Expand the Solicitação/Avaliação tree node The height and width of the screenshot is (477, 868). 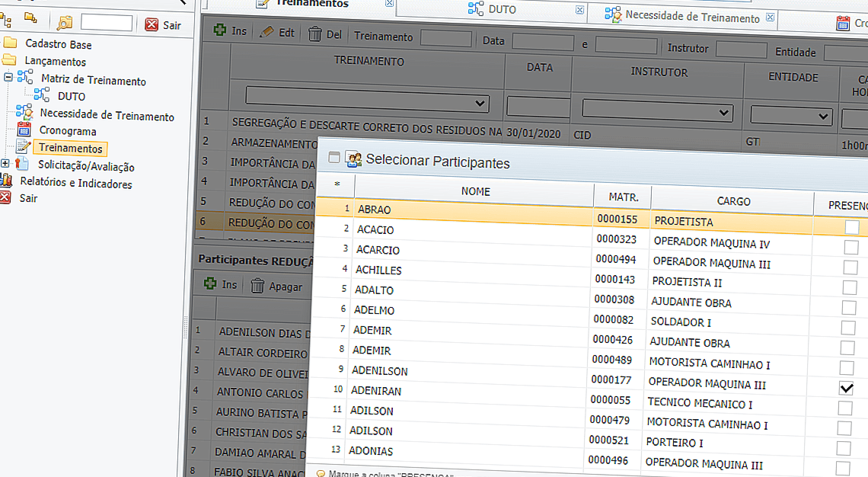[5, 163]
